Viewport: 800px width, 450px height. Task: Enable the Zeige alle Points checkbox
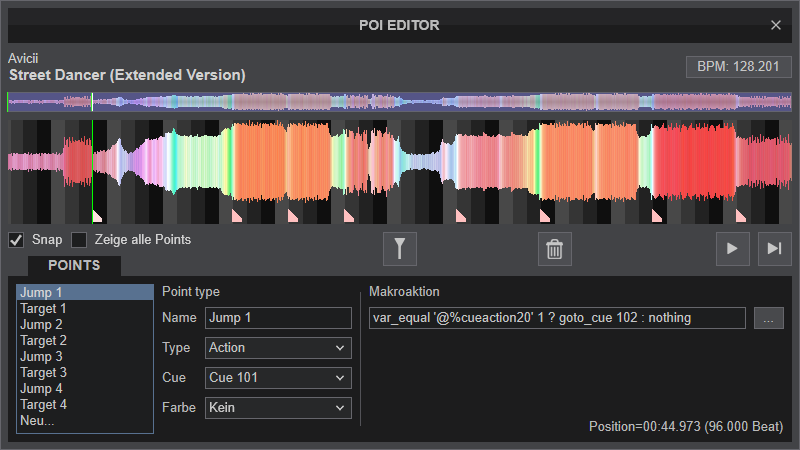click(79, 240)
